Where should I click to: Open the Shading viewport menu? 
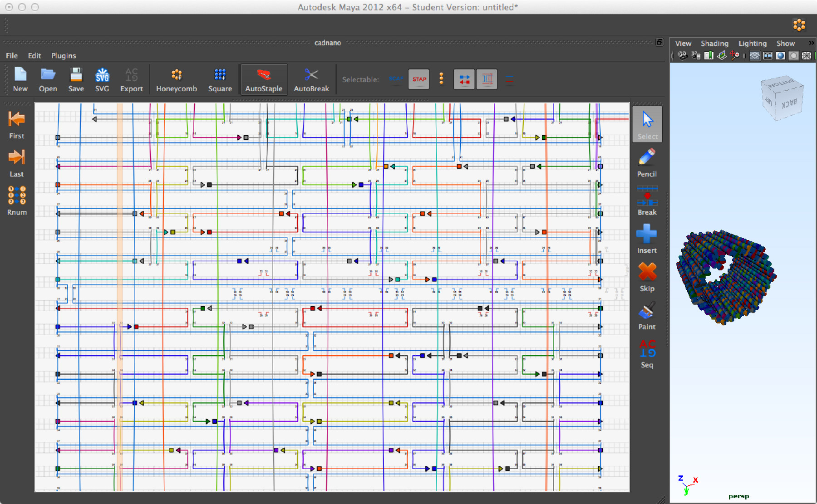[714, 44]
